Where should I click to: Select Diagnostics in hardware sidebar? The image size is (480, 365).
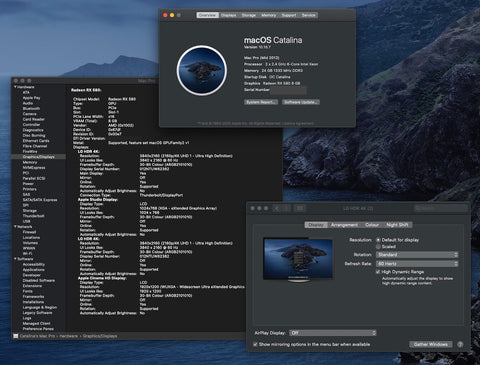[x=33, y=130]
